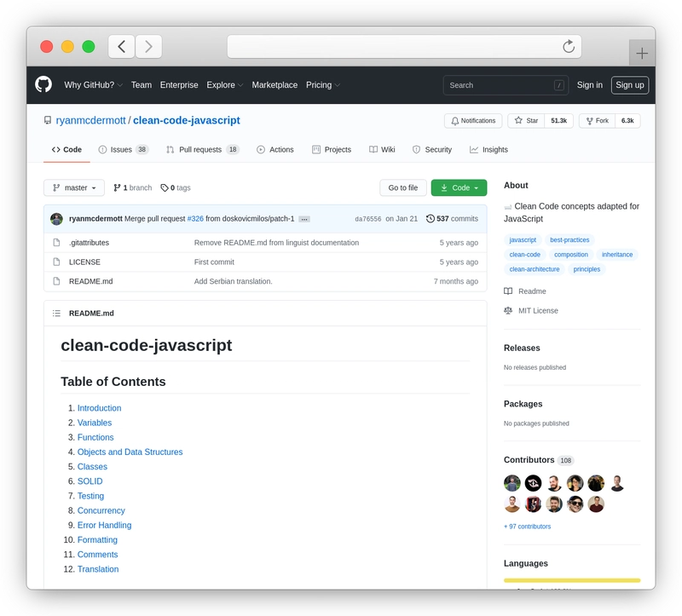This screenshot has height=616, width=682.
Task: Click the + 97 contributors link
Action: [527, 527]
